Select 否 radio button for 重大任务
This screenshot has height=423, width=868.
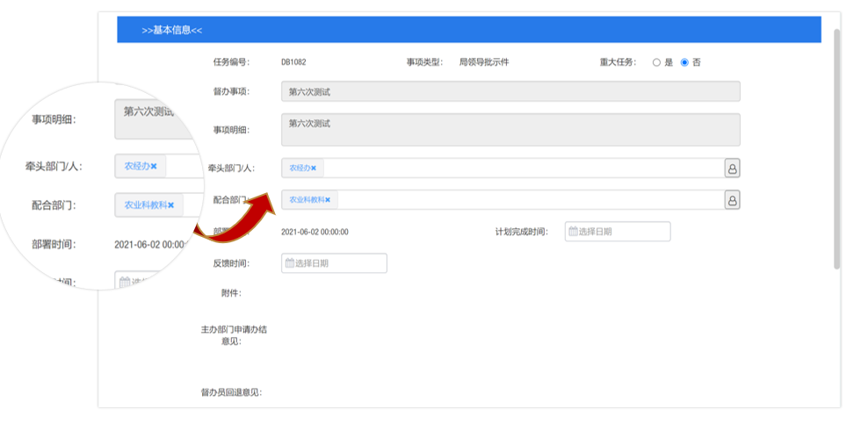coord(684,62)
